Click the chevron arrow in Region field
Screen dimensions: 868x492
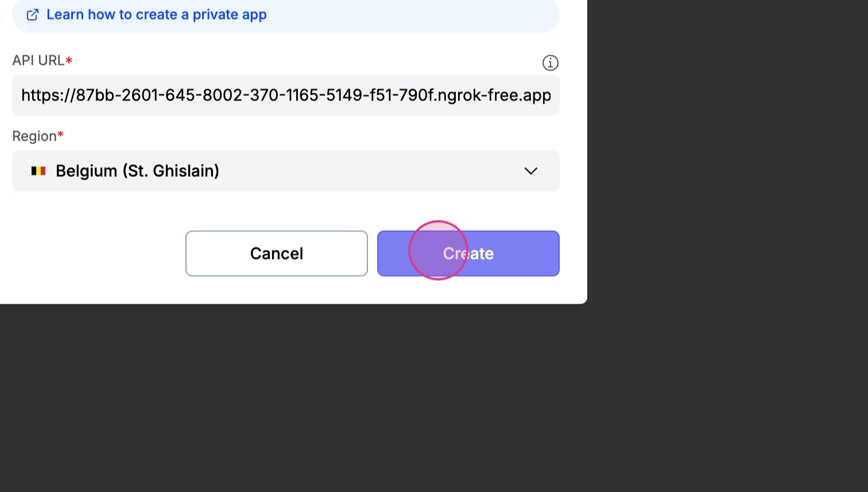click(x=530, y=171)
